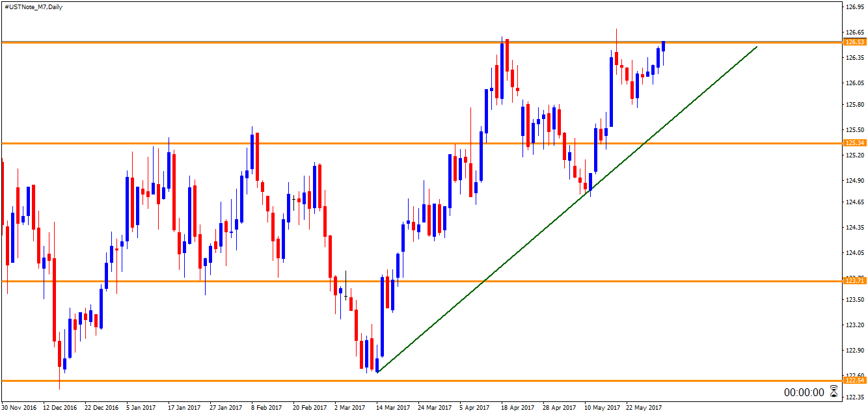Click the 30 Nov 2016 date label
Image resolution: width=868 pixels, height=415 pixels.
(x=19, y=408)
